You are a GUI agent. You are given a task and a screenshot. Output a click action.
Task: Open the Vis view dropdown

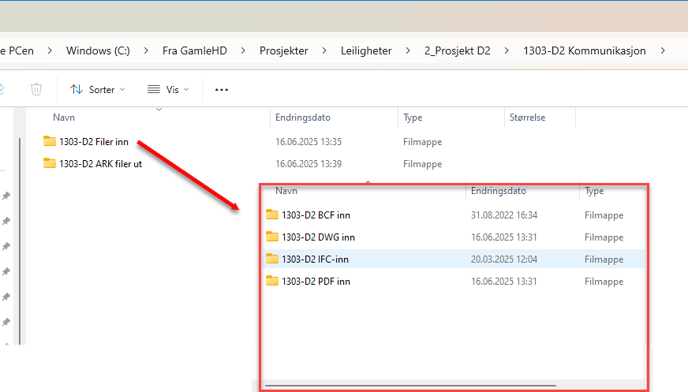point(168,90)
